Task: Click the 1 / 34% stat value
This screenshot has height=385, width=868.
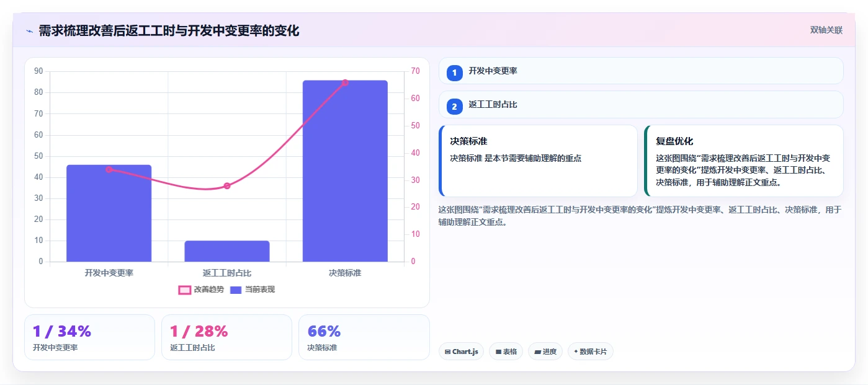Action: point(62,331)
